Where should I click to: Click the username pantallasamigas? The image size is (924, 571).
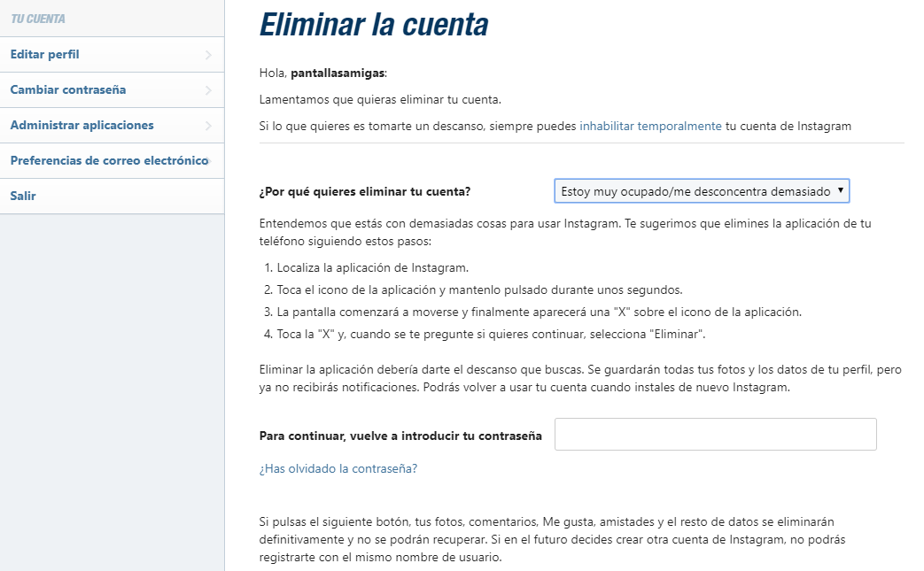pyautogui.click(x=338, y=73)
